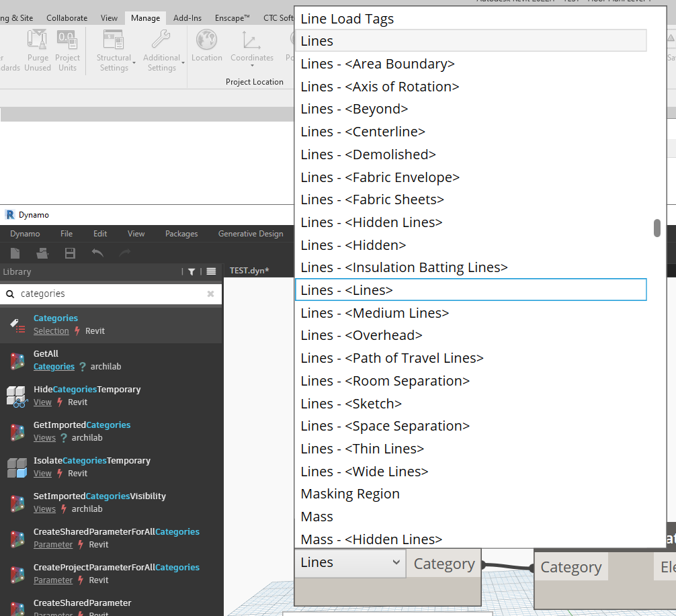Open the Generative Design menu
676x616 pixels.
tap(251, 233)
